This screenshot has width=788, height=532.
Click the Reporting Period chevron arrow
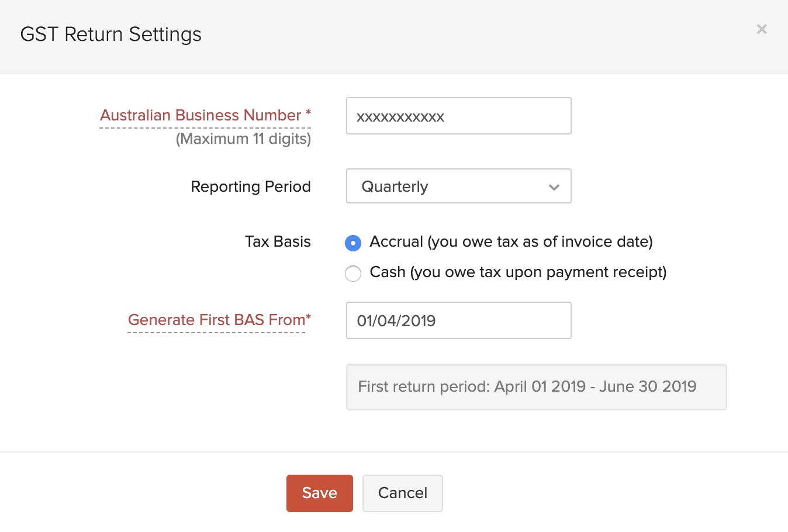click(554, 187)
